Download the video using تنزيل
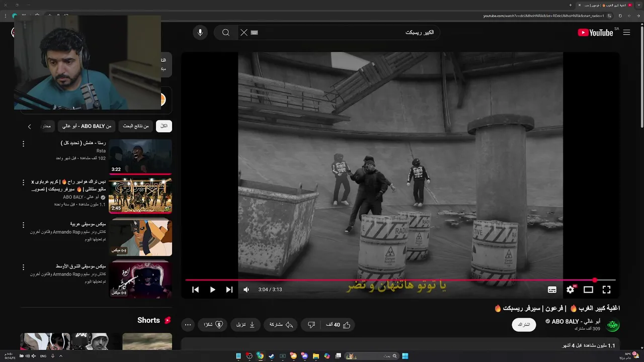 246,325
